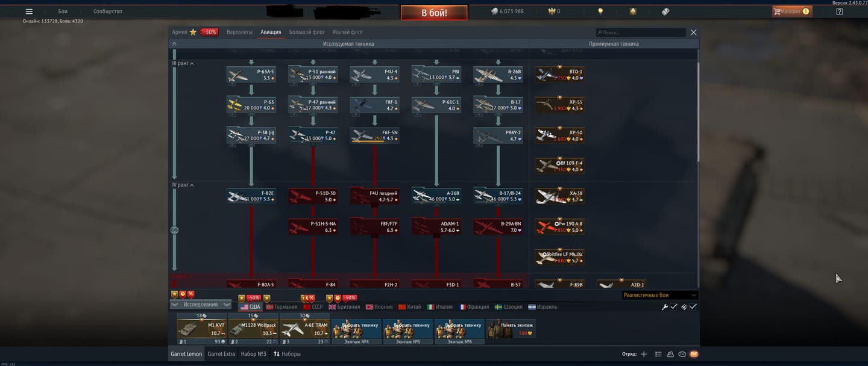This screenshot has height=366, width=868.
Task: Click the Silver Lions currency icon
Action: point(494,11)
